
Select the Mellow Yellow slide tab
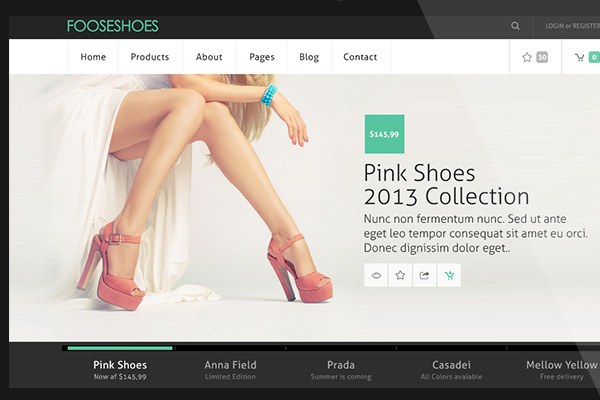(561, 370)
